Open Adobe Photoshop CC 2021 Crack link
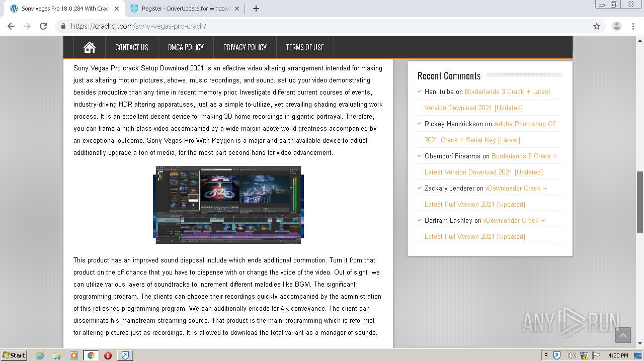Image resolution: width=644 pixels, height=362 pixels. click(x=491, y=132)
